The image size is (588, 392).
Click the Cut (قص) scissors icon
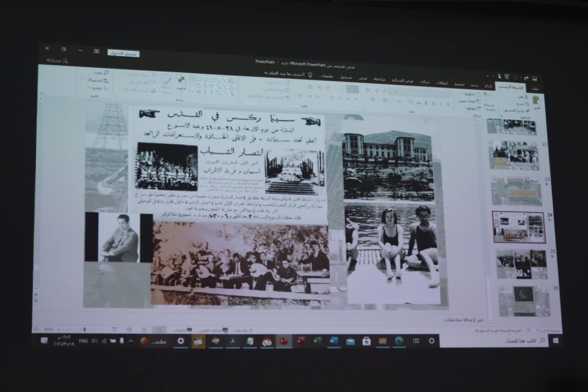tap(526, 97)
